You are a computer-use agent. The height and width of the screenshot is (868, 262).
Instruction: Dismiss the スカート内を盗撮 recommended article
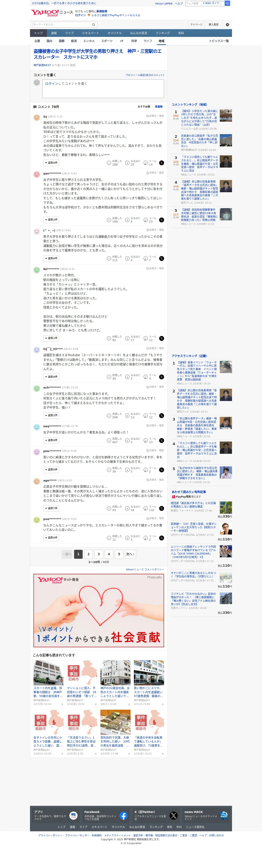click(x=62, y=704)
